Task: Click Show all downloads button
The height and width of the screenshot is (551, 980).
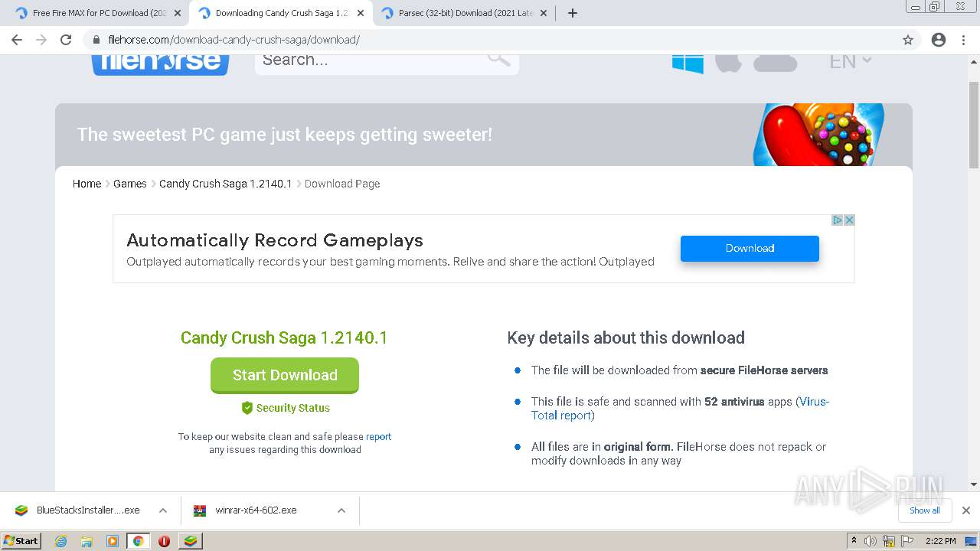Action: [925, 510]
